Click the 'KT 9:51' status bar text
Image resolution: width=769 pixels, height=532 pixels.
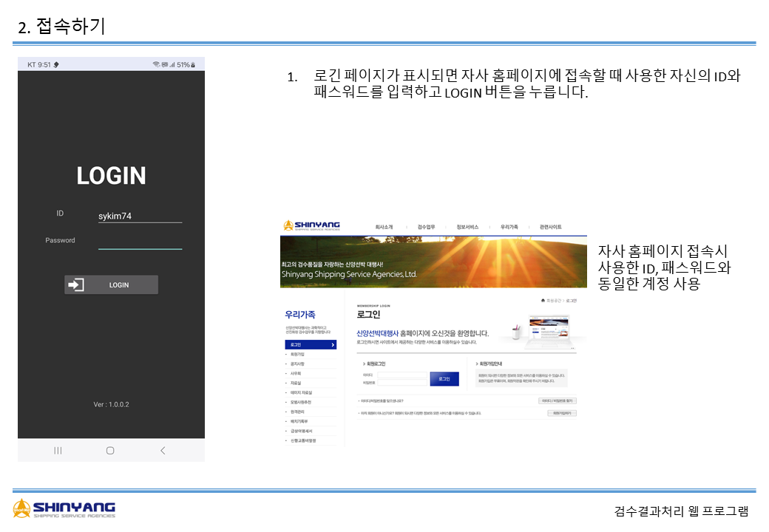coord(39,65)
